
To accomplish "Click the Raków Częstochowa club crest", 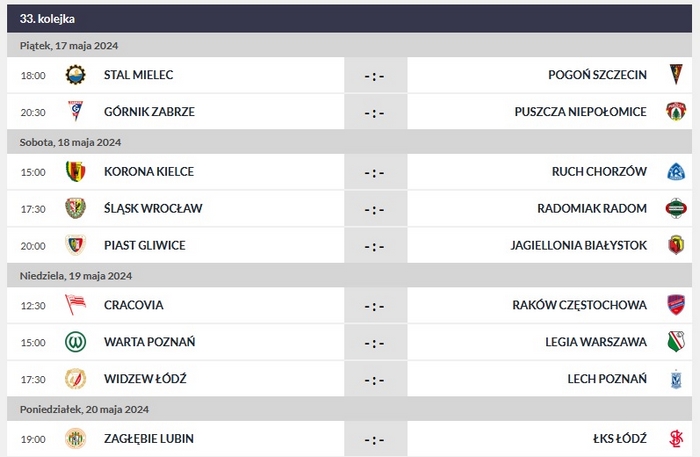I will coord(675,305).
